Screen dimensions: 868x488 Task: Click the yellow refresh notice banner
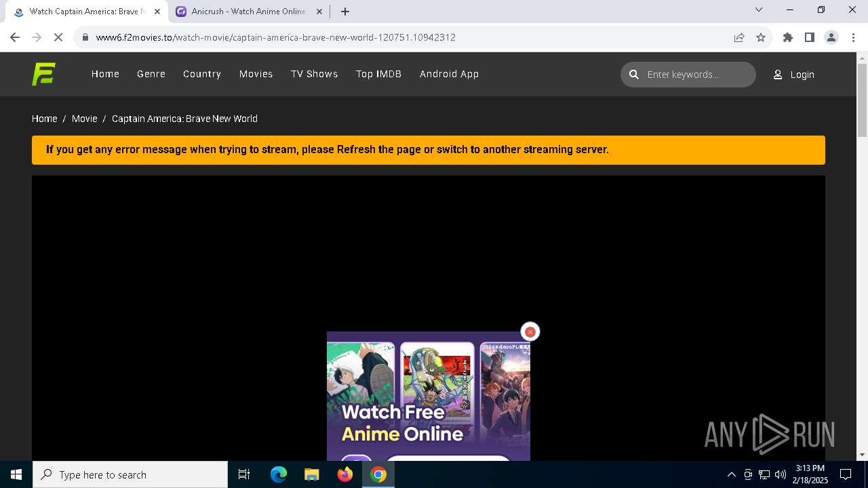[429, 150]
